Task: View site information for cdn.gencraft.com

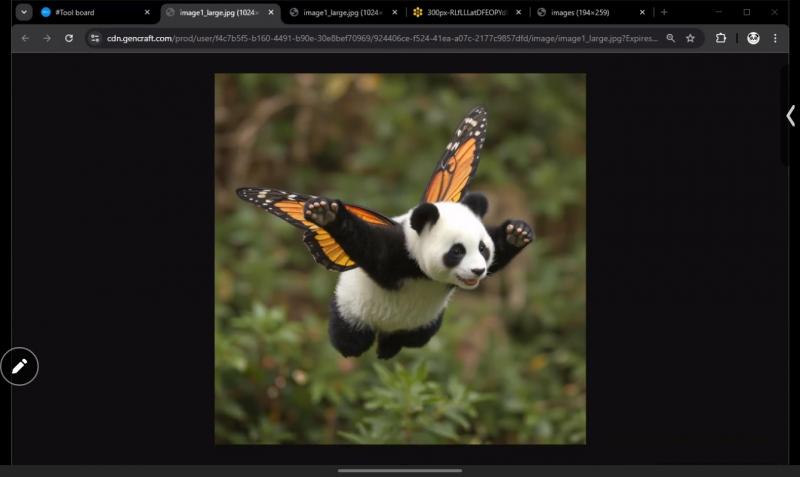Action: [95, 38]
